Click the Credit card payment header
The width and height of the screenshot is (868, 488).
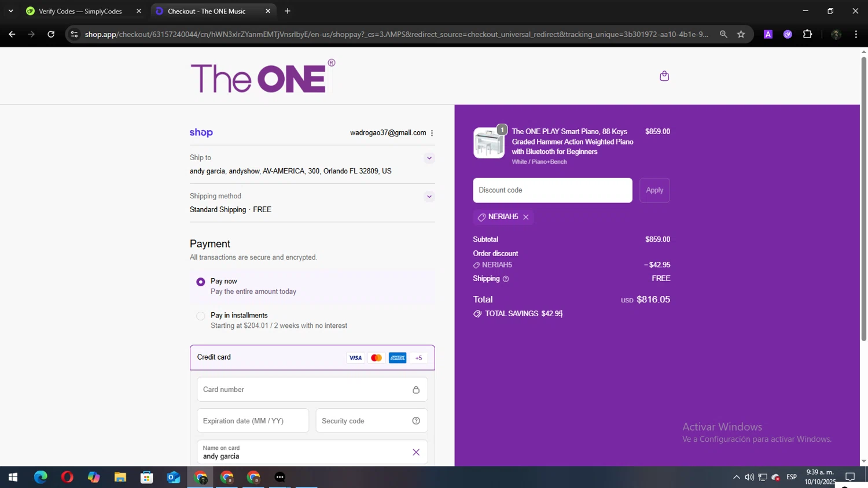312,357
